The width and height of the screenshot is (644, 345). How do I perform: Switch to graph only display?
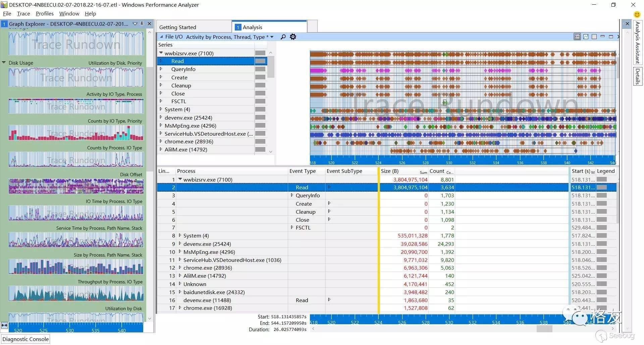[x=586, y=37]
